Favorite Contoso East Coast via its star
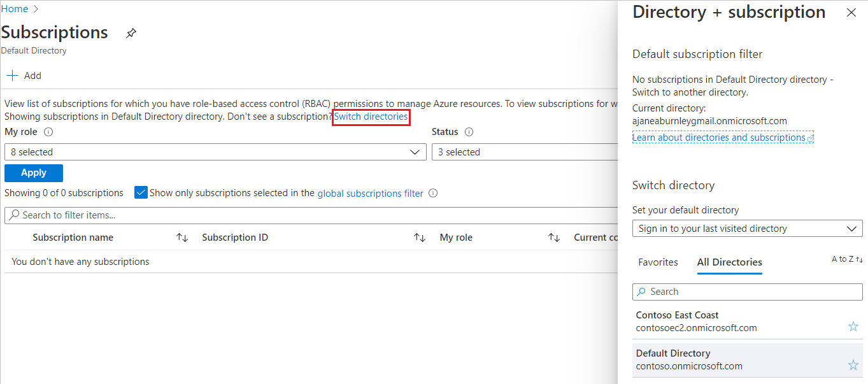 click(x=853, y=326)
